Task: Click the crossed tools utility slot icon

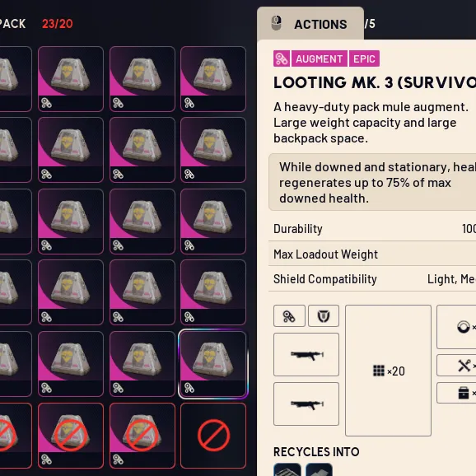Action: point(464,366)
